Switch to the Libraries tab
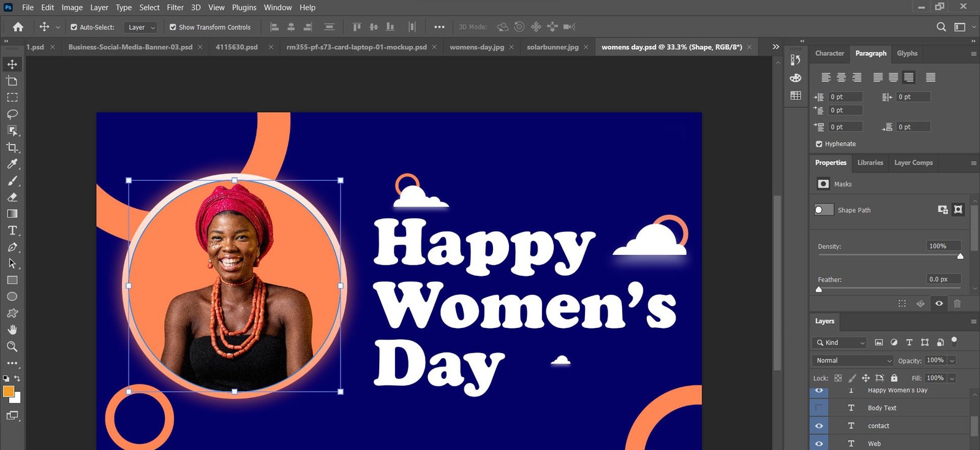 pyautogui.click(x=870, y=162)
